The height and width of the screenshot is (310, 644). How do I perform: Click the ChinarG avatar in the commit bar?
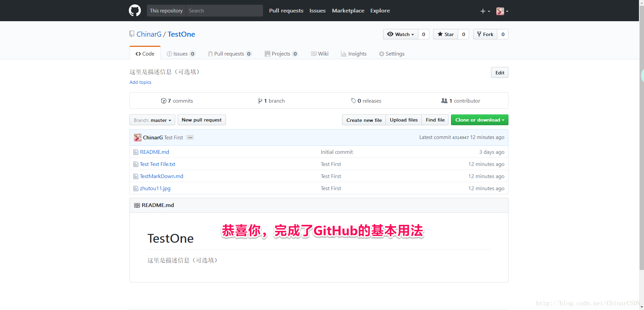[138, 137]
